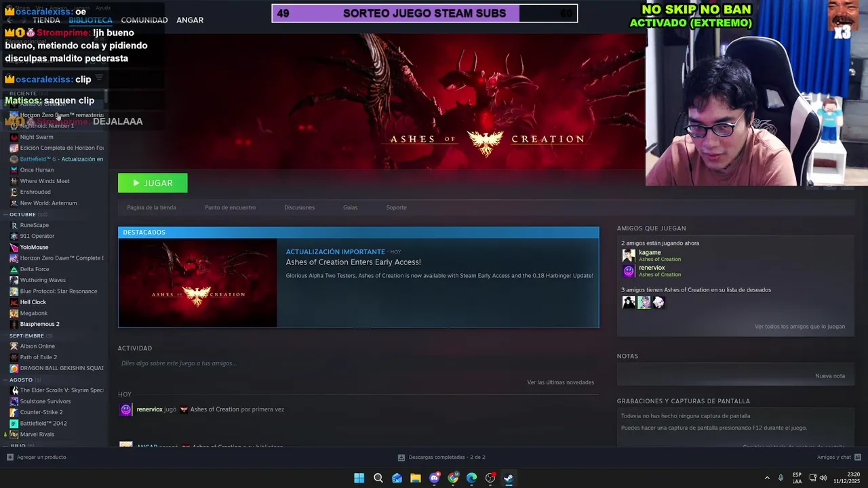Open Discord from the taskbar
Viewport: 868px width, 488px height.
click(x=435, y=478)
